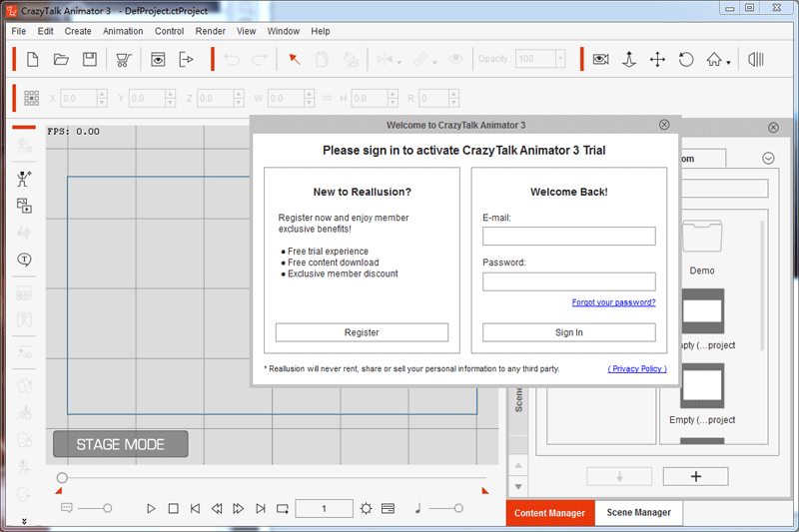Open the Animation menu

point(123,31)
